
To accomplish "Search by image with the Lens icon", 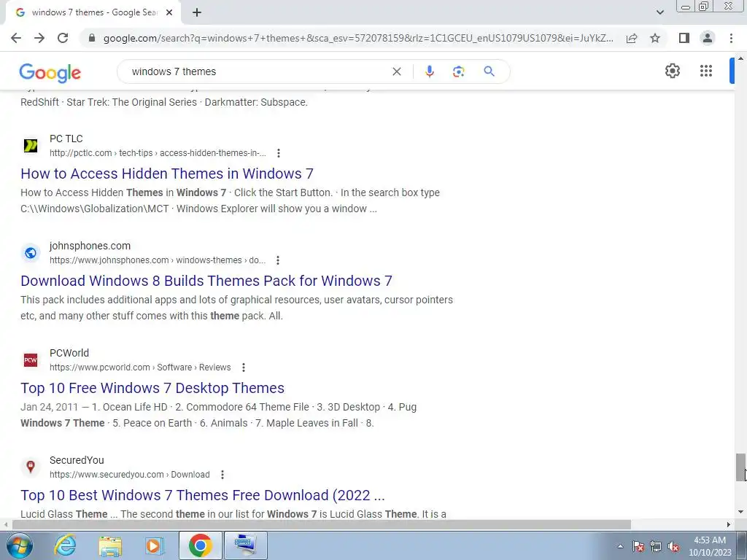I will click(x=458, y=71).
